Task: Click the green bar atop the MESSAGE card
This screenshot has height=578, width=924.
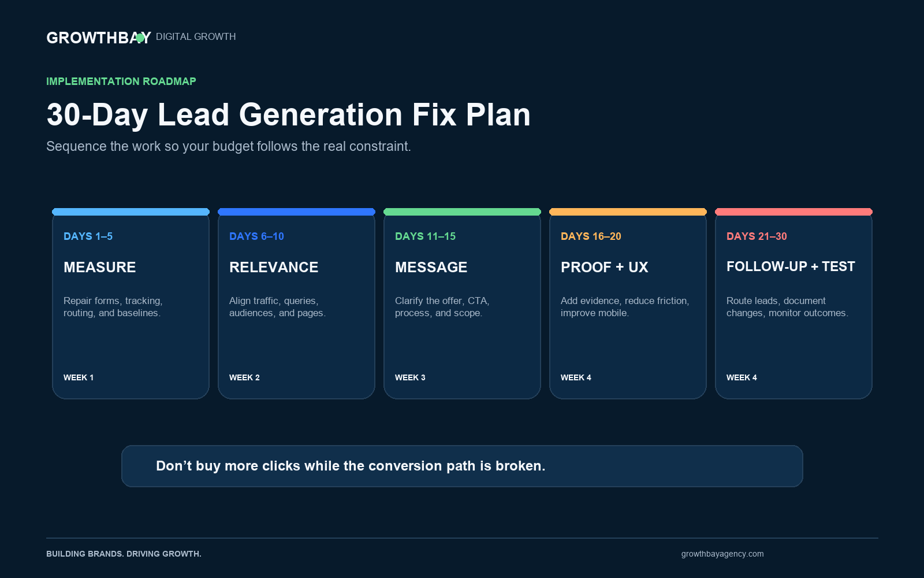Action: [462, 212]
